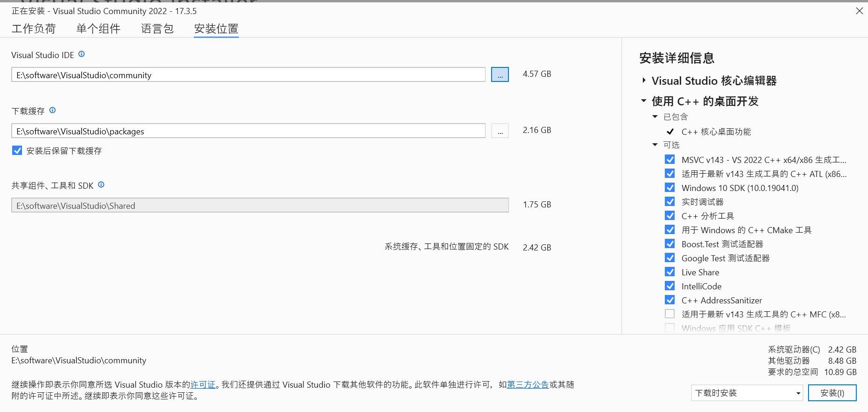Uncheck 实时调试器 option

(670, 202)
